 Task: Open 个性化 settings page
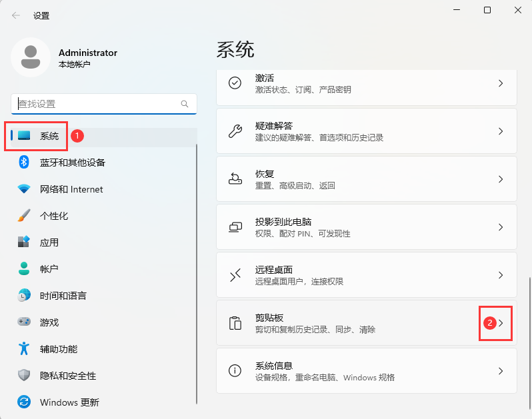(103, 216)
